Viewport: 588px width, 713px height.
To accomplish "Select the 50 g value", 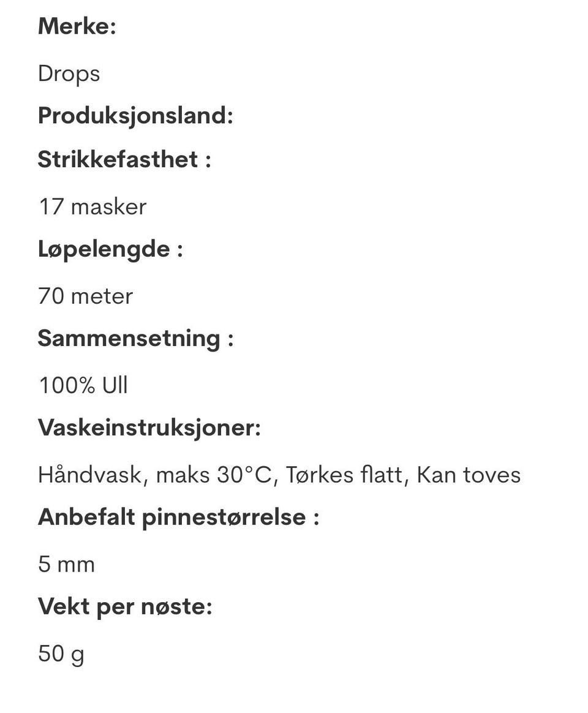I will pyautogui.click(x=61, y=654).
